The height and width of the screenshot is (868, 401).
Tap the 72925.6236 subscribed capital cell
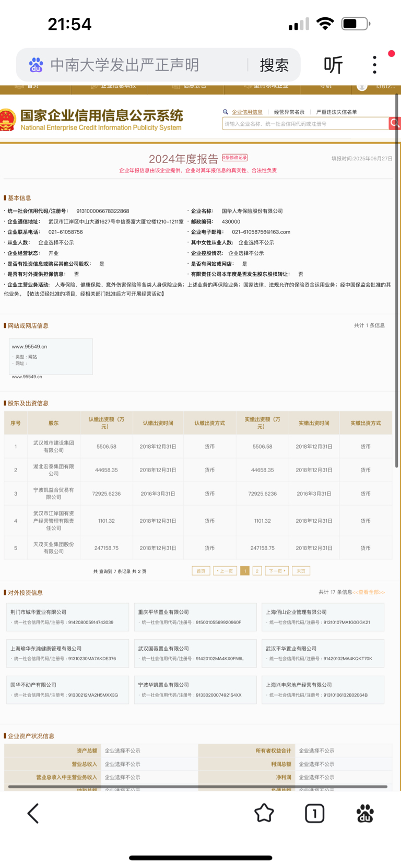point(107,494)
